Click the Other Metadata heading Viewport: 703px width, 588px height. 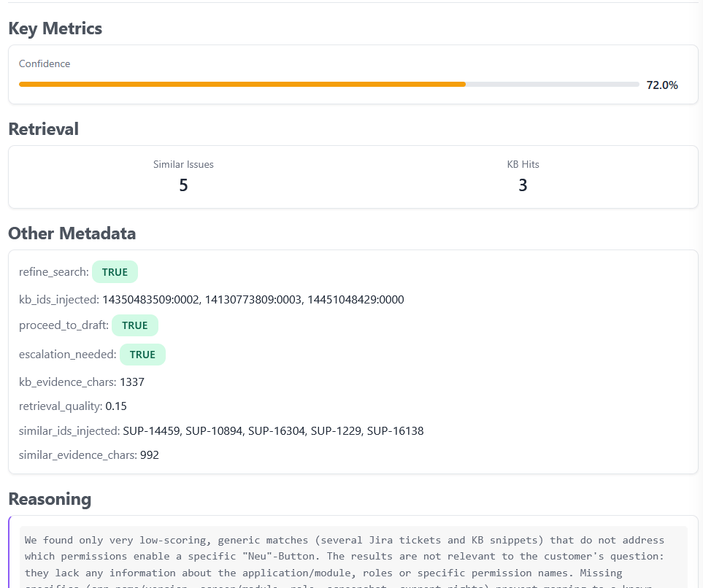[x=72, y=233]
